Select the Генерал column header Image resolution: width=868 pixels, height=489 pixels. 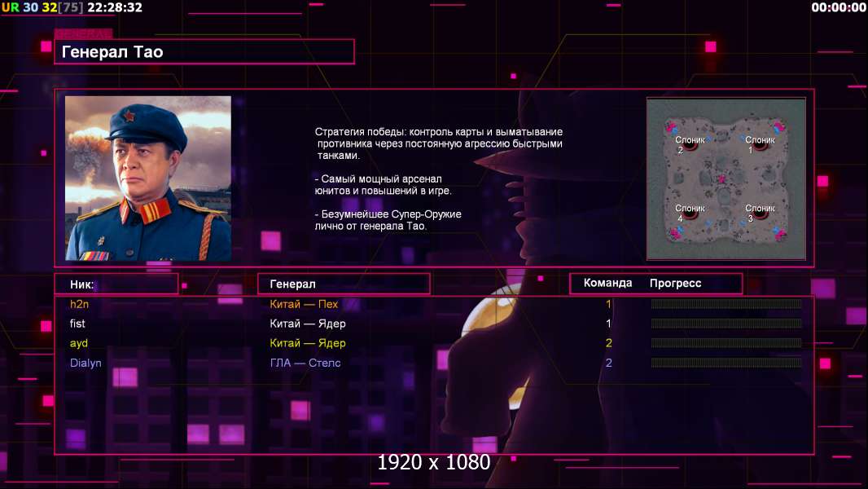(x=344, y=284)
